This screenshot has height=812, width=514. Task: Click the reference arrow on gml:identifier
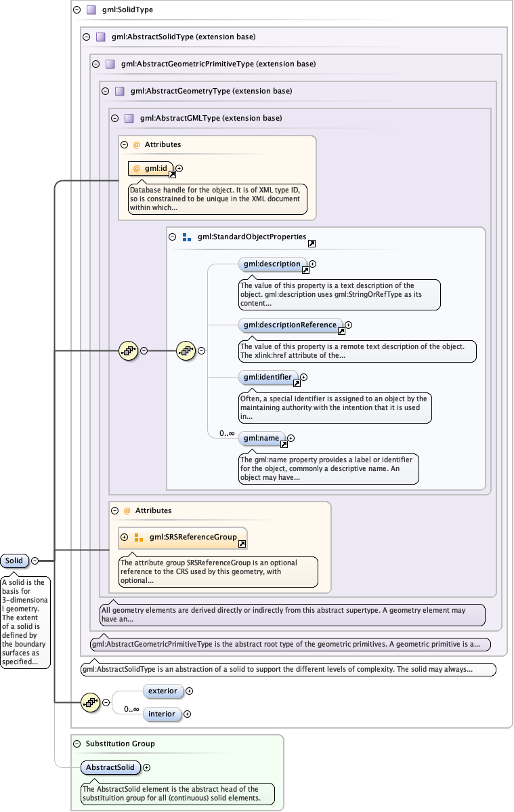click(296, 383)
